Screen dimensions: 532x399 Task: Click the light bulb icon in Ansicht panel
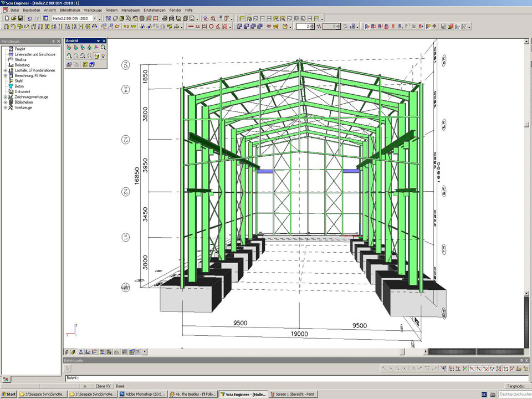point(103,56)
